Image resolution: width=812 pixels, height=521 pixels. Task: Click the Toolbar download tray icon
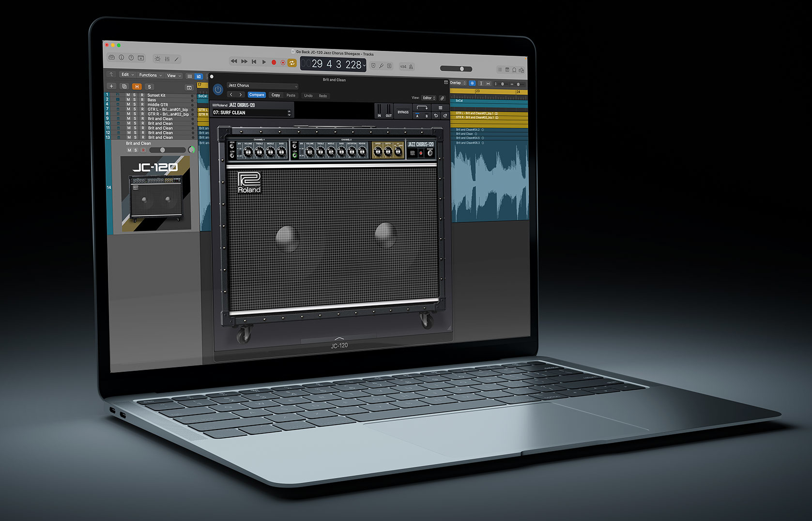pos(141,58)
